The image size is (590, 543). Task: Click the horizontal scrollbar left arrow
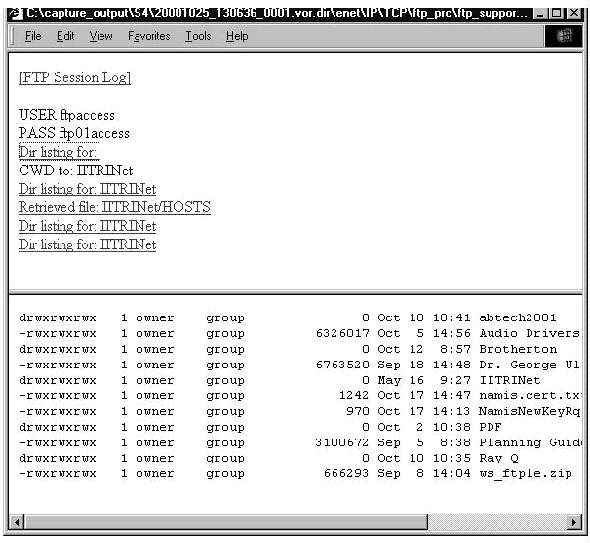click(x=17, y=522)
